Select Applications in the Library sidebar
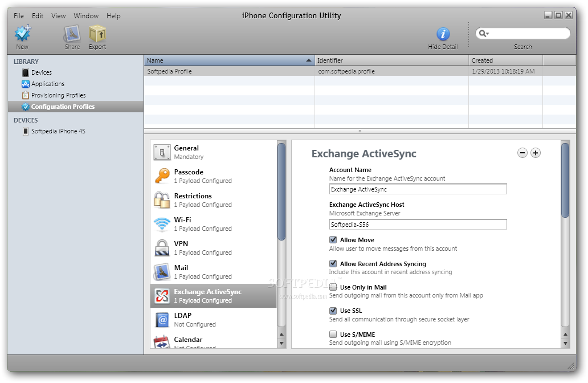 pyautogui.click(x=43, y=84)
